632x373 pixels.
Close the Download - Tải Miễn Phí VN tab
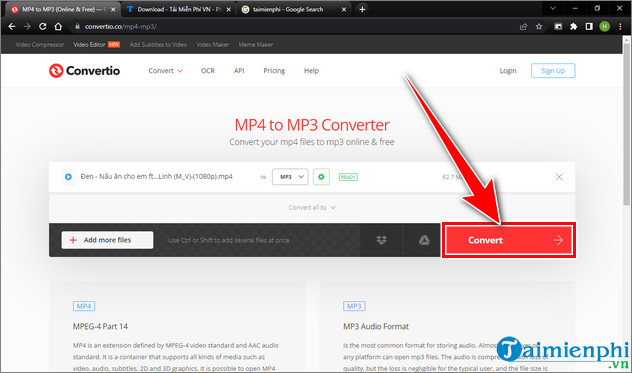point(229,9)
